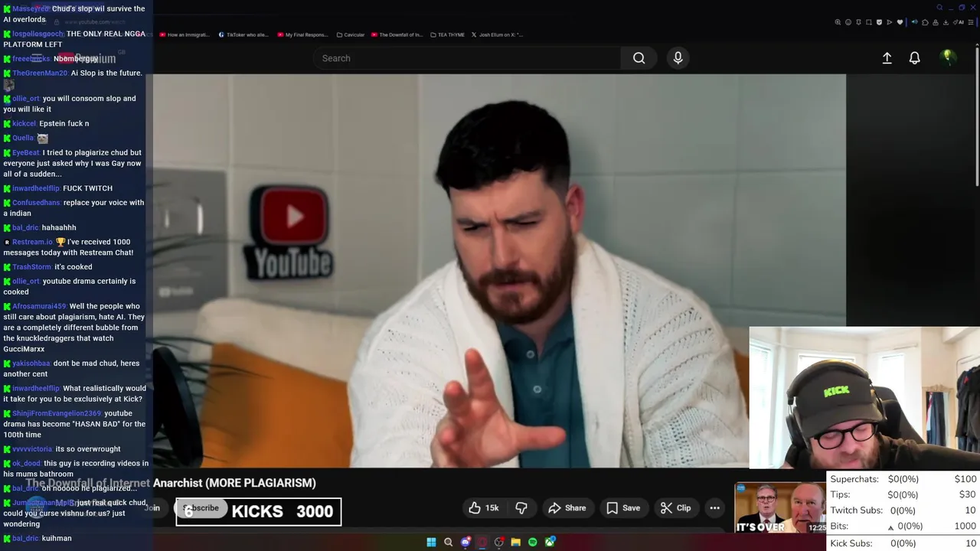Mute tab with the browser speaker icon
This screenshot has height=551, width=980.
point(914,22)
